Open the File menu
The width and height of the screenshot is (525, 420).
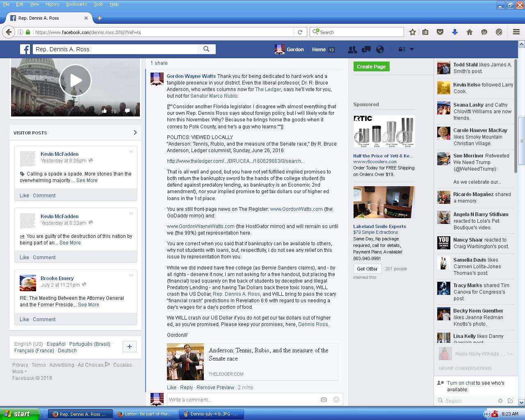(x=6, y=4)
